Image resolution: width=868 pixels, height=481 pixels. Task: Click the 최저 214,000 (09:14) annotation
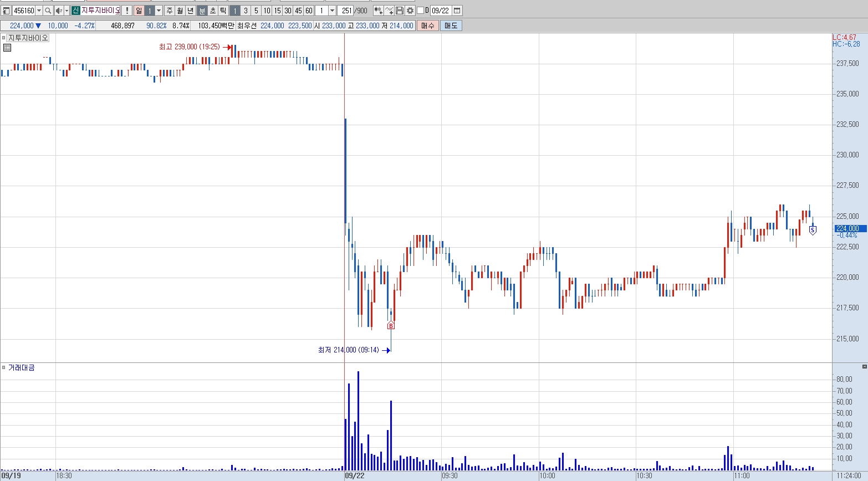point(349,350)
